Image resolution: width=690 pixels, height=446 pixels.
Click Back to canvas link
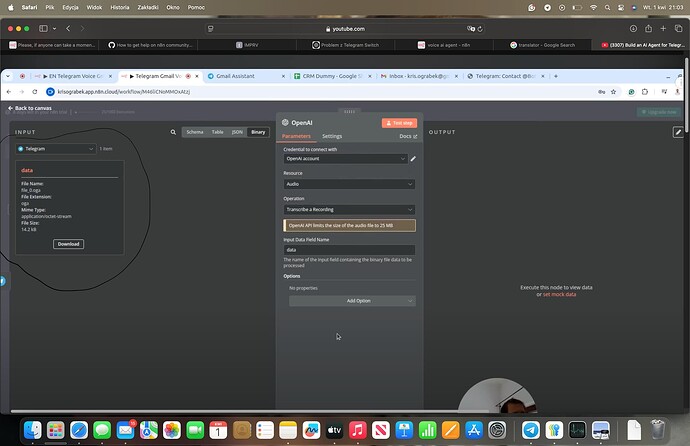click(x=29, y=108)
